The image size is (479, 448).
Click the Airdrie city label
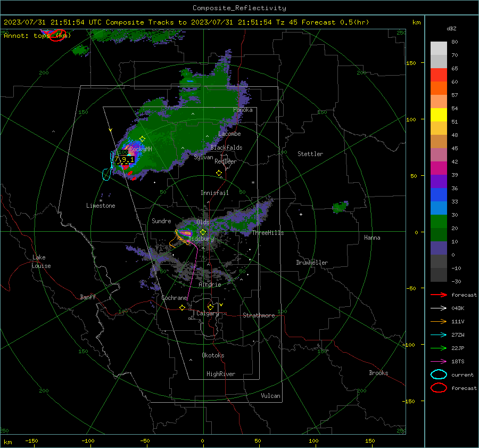210,284
